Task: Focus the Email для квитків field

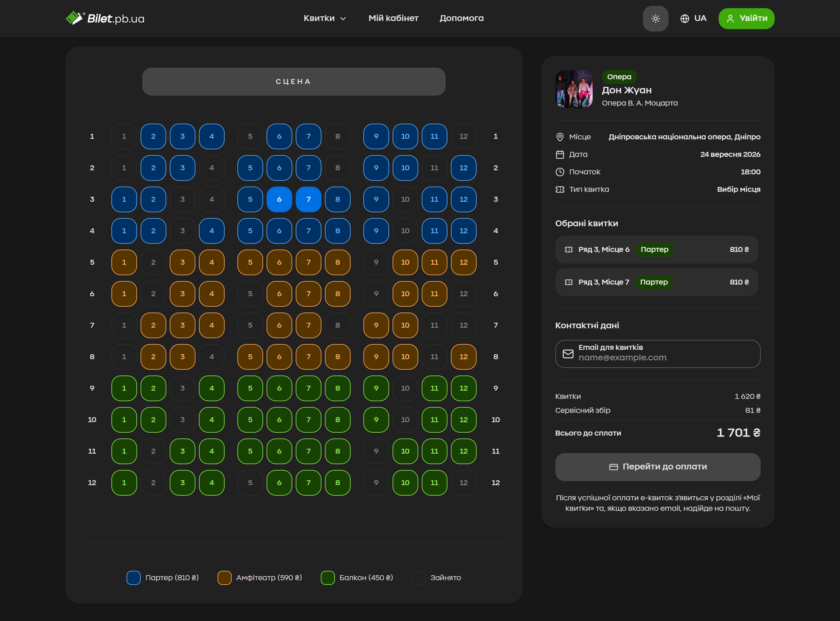Action: (x=658, y=354)
